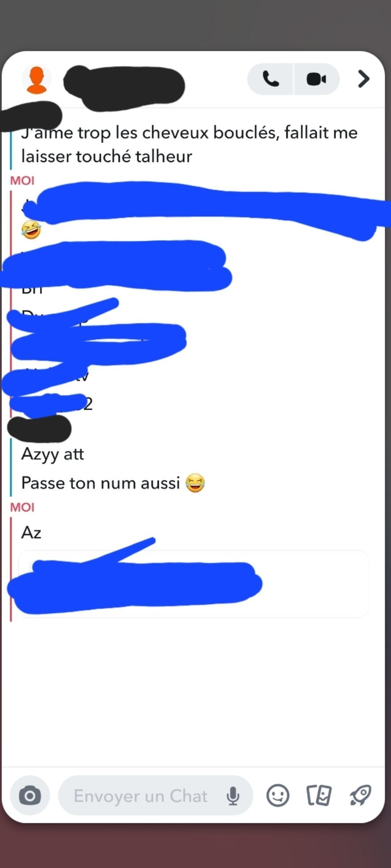
Task: Tap the "MOI" label above "Az"
Action: [x=22, y=507]
